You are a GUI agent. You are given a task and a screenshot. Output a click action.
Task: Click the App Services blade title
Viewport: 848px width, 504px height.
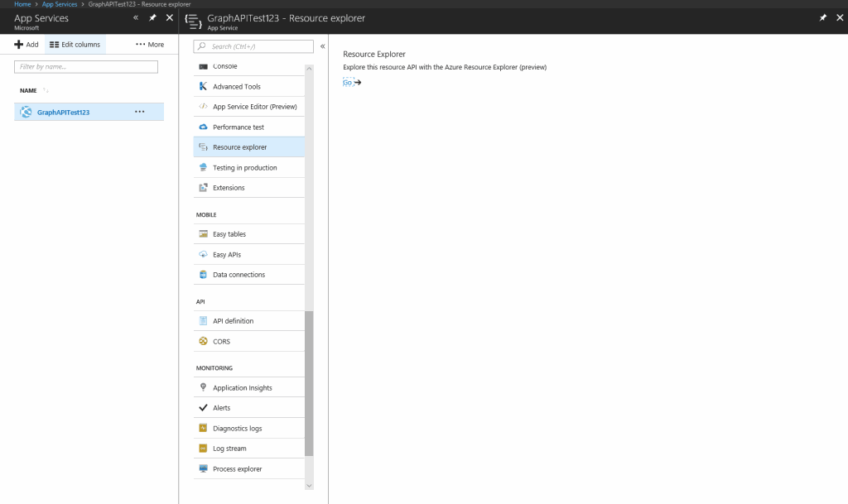41,18
